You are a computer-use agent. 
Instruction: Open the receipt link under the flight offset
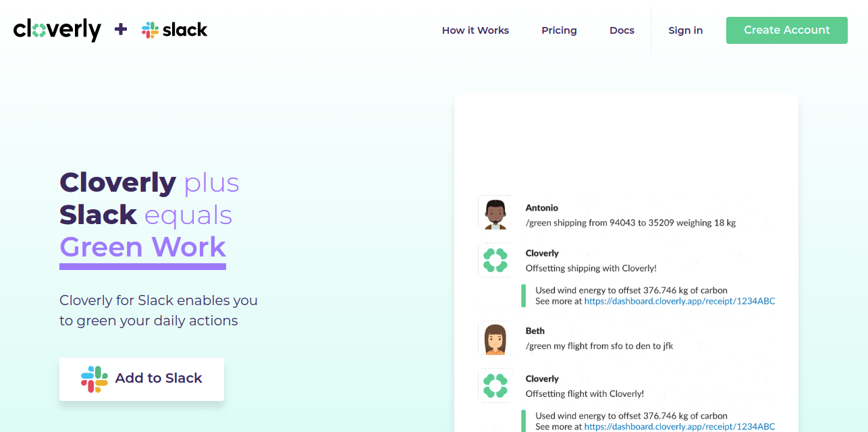680,427
